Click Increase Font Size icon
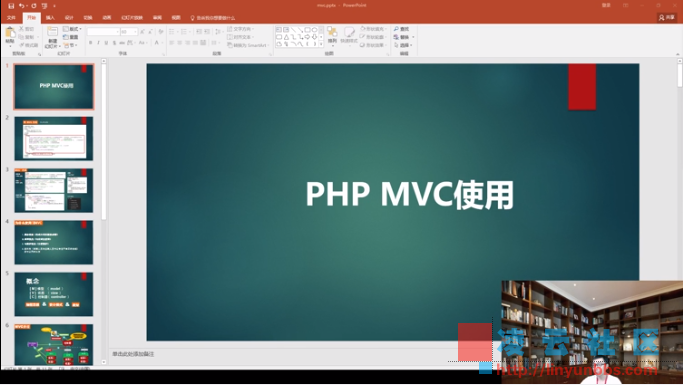The image size is (683, 385). tap(142, 32)
